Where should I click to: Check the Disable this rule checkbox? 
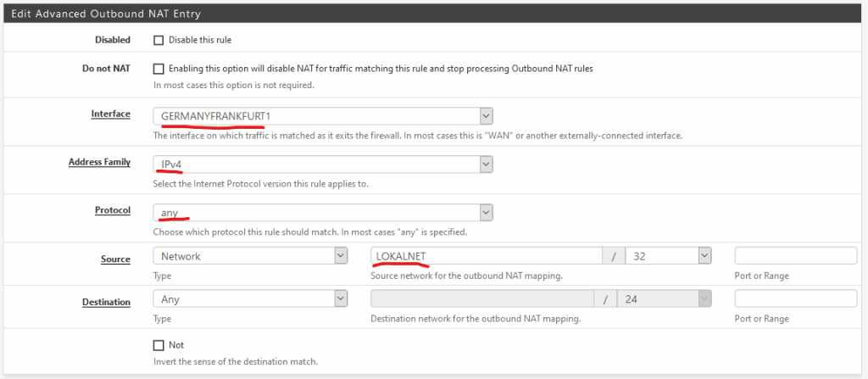(159, 41)
